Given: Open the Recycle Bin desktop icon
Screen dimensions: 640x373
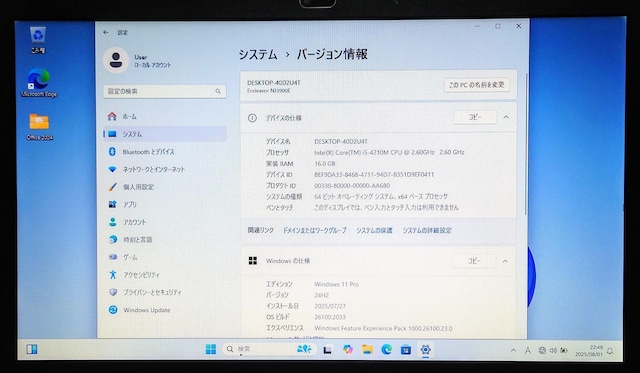Looking at the screenshot, I should (x=38, y=39).
